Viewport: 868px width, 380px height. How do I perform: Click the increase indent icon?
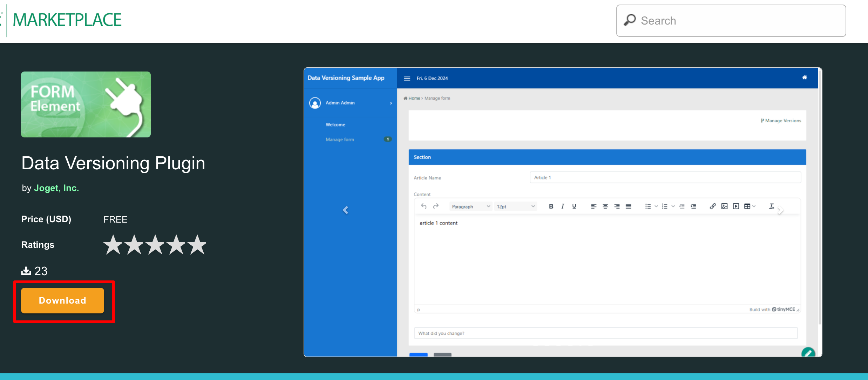(693, 206)
